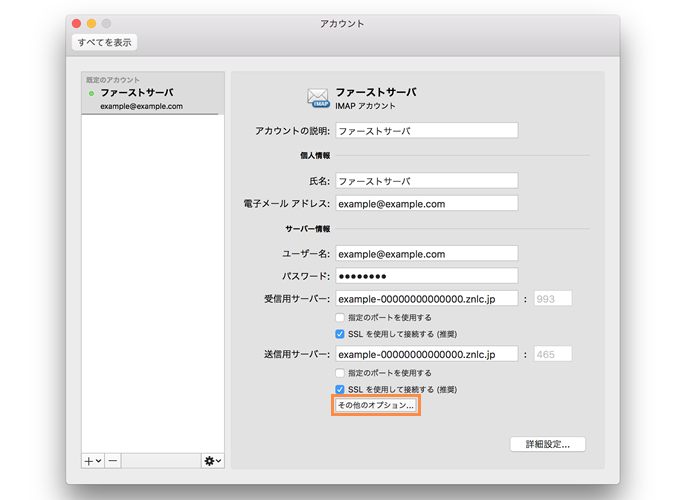Disable SSL for the outgoing server
Viewport: 676px width, 500px height.
tap(340, 389)
